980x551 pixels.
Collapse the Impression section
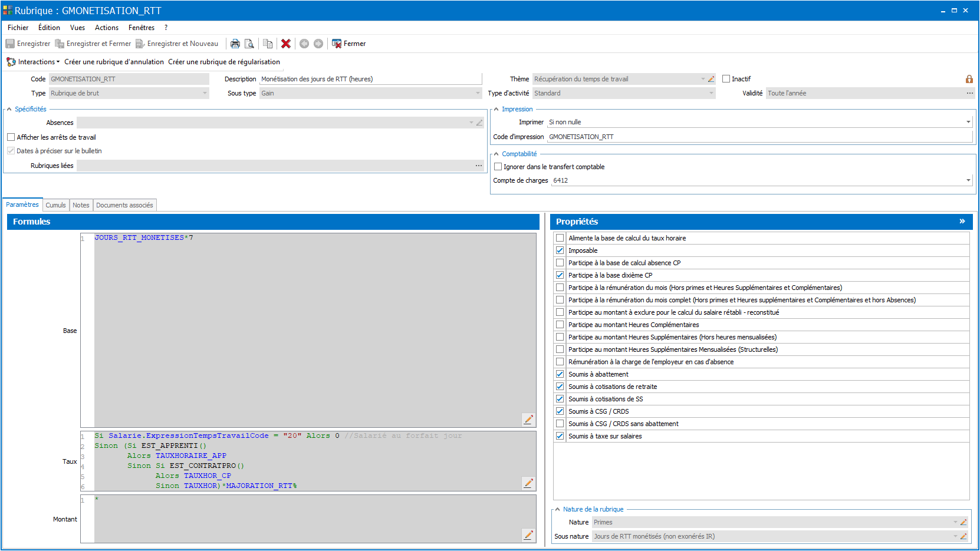tap(496, 109)
